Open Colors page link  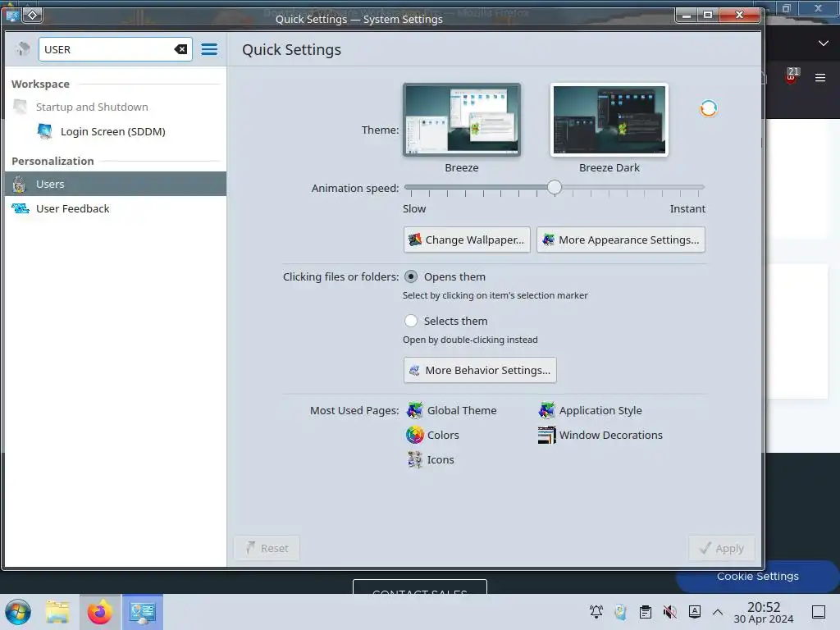click(443, 435)
